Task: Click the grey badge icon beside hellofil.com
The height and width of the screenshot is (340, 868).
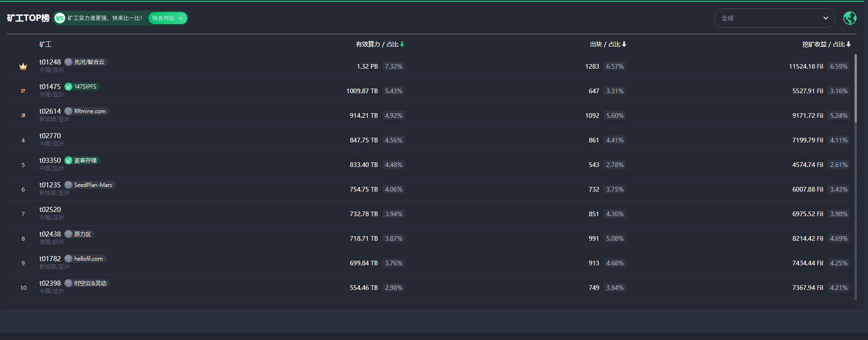Action: tap(68, 259)
